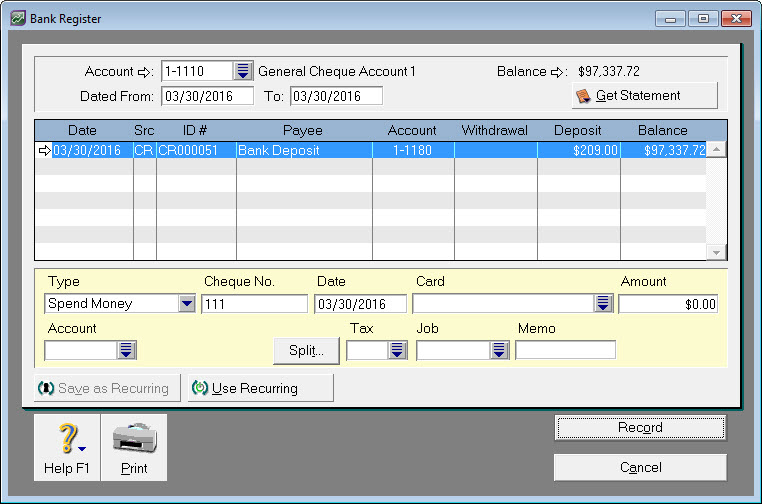
Task: Click the Split... button
Action: [x=306, y=350]
